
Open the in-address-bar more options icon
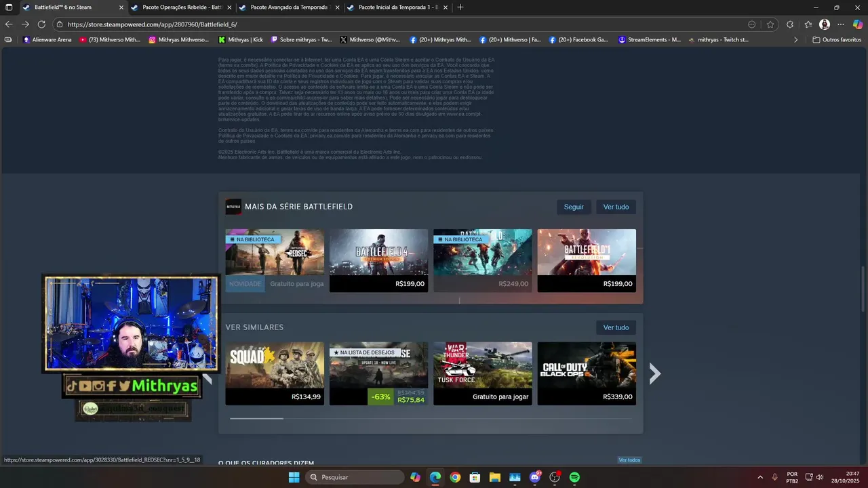click(x=751, y=24)
